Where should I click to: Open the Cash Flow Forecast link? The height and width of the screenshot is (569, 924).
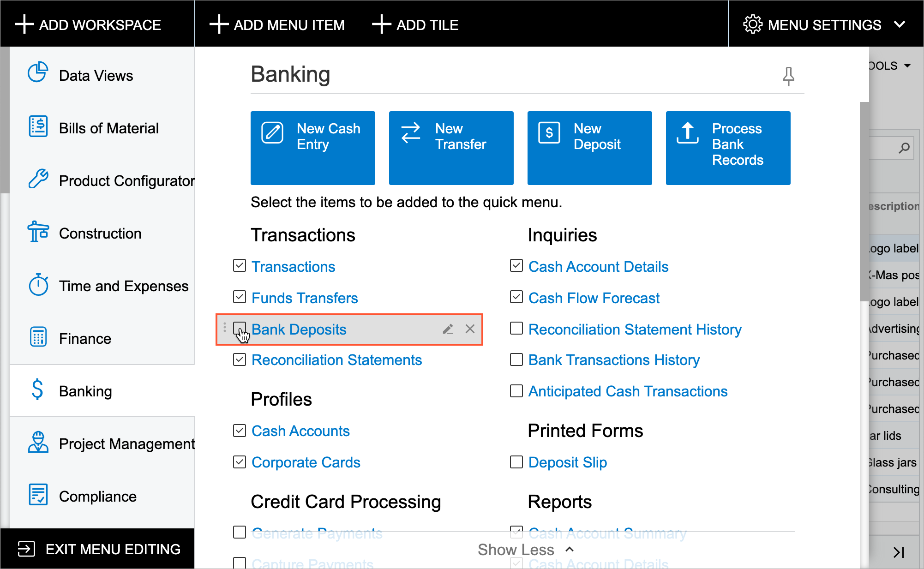[x=594, y=298]
